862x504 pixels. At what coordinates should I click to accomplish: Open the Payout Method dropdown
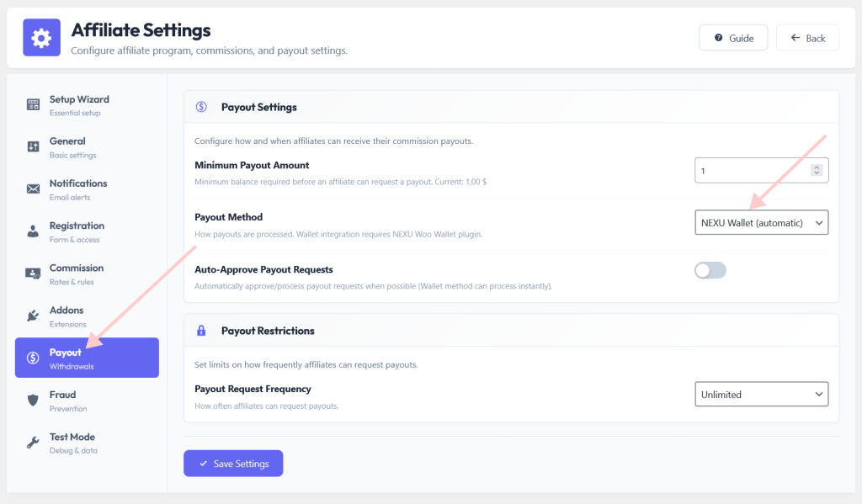(761, 223)
